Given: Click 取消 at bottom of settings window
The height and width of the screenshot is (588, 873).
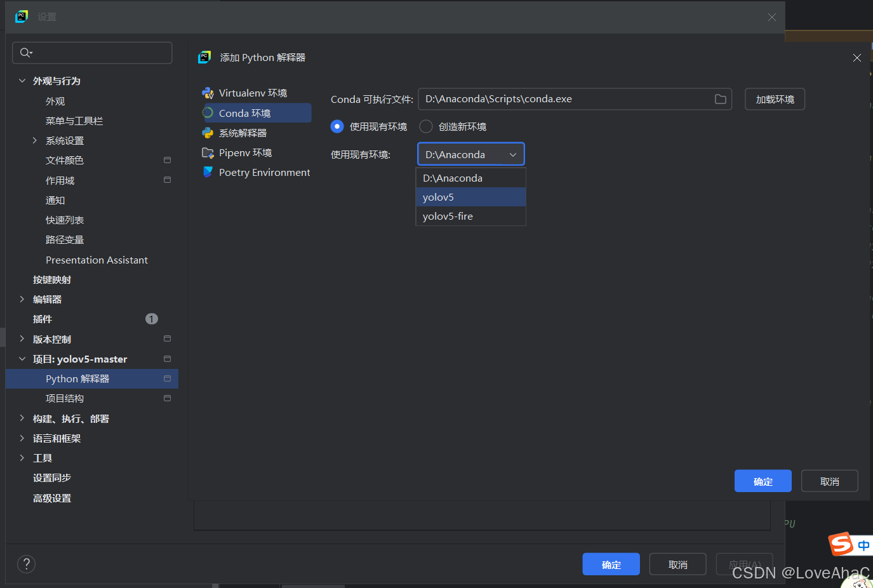Looking at the screenshot, I should (x=677, y=565).
